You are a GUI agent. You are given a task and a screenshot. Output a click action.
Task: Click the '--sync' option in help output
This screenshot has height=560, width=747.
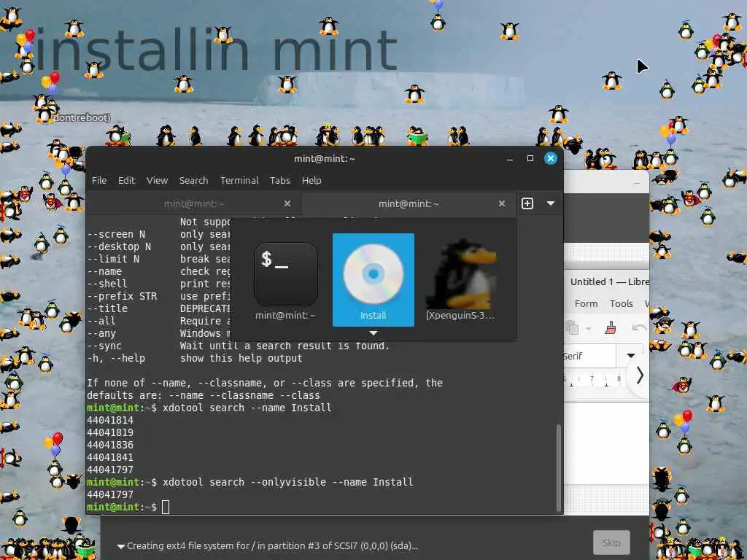[x=104, y=346]
